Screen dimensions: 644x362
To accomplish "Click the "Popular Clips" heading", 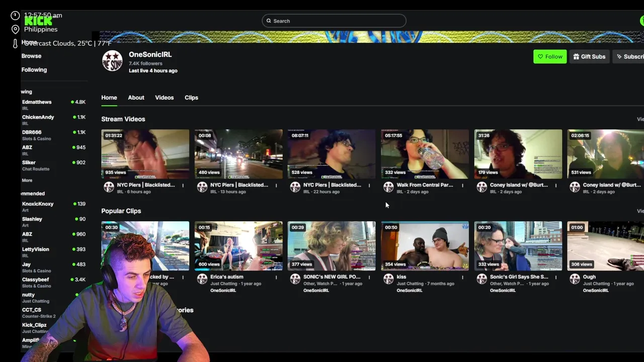I will coord(121,211).
